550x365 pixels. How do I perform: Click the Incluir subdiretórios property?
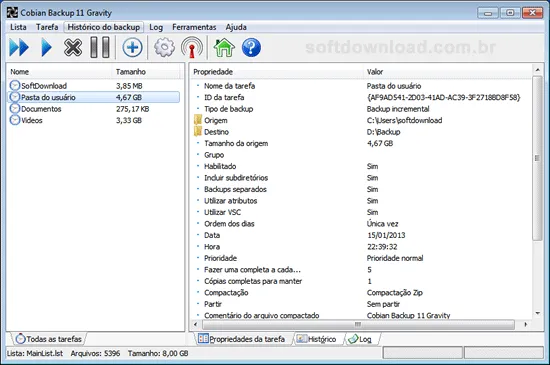coord(236,178)
